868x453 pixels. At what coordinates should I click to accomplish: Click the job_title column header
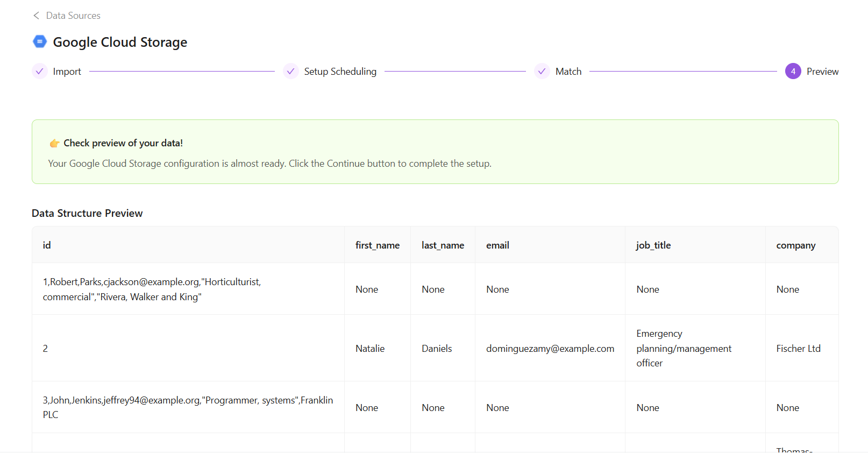coord(653,245)
